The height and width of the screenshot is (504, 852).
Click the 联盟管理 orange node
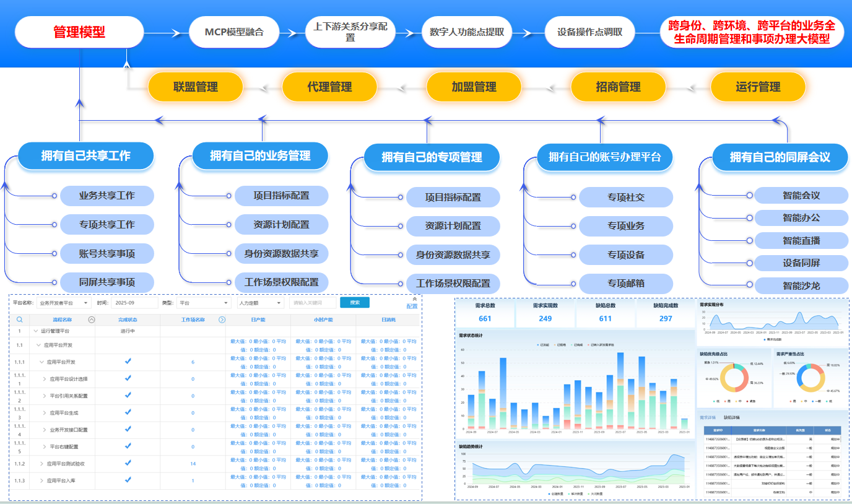click(195, 87)
